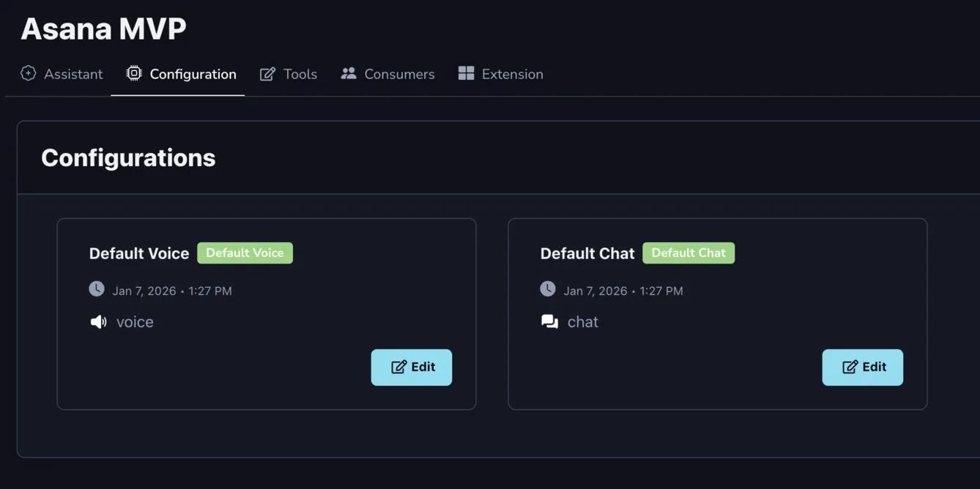The height and width of the screenshot is (489, 980).
Task: Click the speaker icon in Default Voice card
Action: click(98, 322)
